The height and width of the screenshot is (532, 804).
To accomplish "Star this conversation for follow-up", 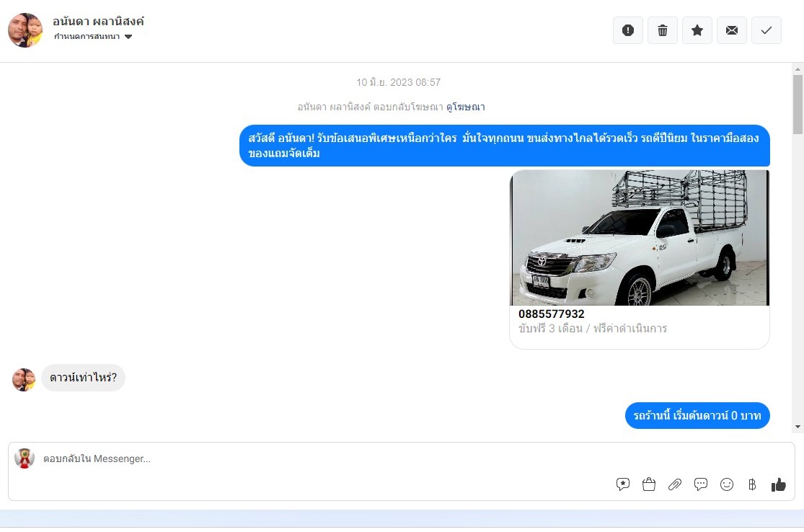I will click(x=697, y=30).
